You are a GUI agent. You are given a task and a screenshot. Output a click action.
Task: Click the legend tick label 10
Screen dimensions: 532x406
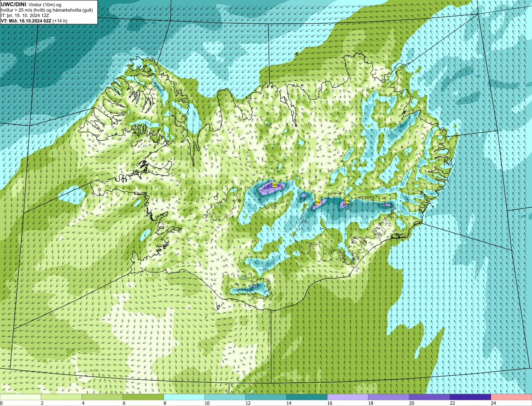(207, 403)
